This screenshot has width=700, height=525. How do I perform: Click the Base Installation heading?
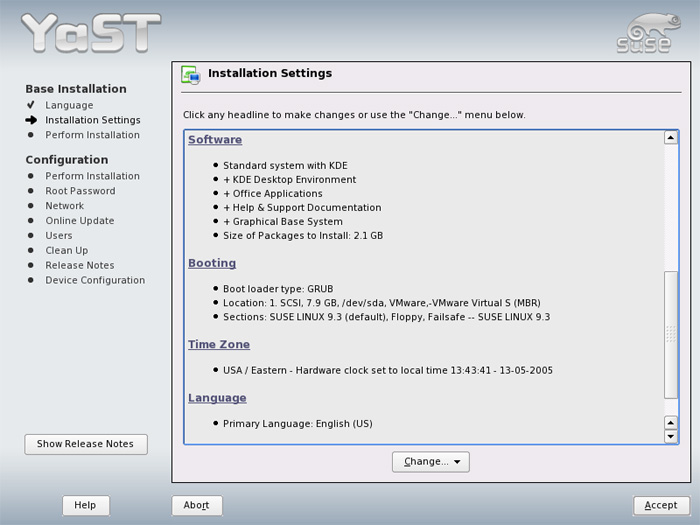[x=76, y=89]
